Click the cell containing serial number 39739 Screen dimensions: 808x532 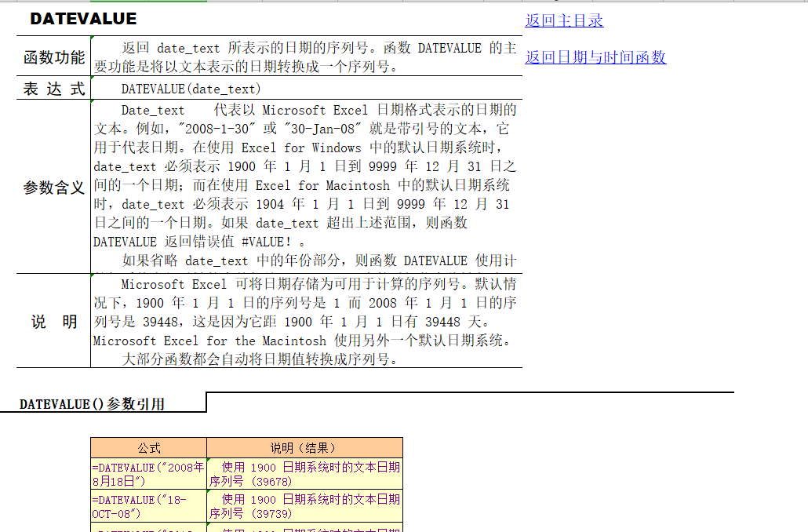(304, 505)
